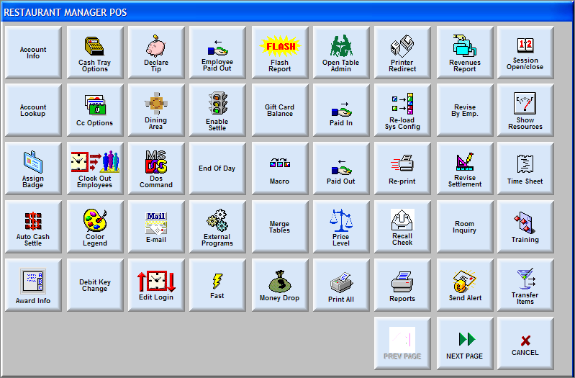Viewport: 575px width, 378px height.
Task: Run Re-load Sys Config
Action: [x=402, y=110]
